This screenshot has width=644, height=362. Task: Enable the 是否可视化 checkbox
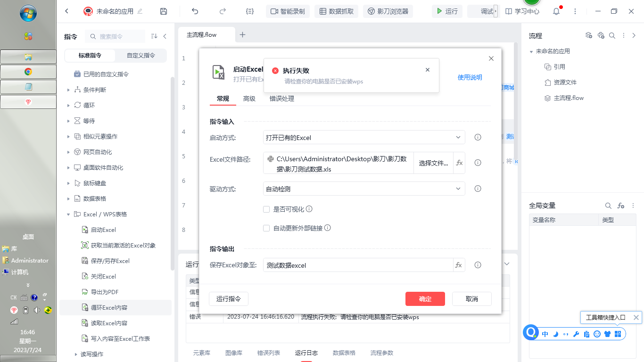266,209
